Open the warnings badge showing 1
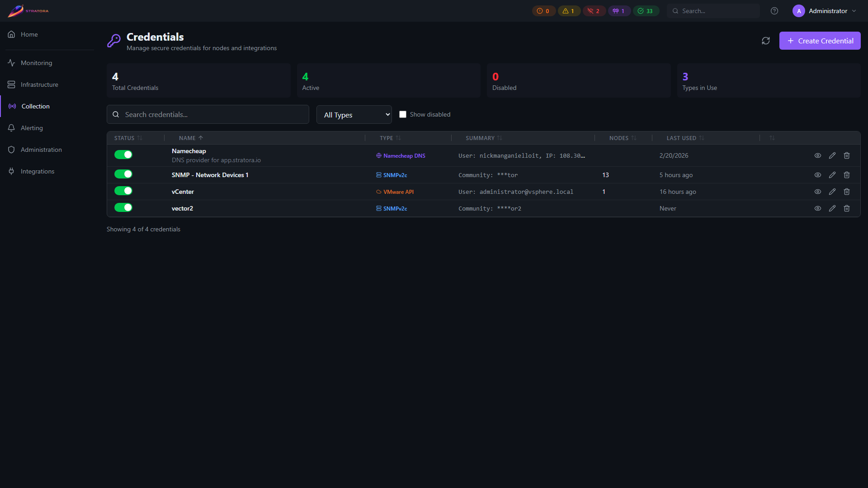The image size is (868, 488). [x=569, y=11]
